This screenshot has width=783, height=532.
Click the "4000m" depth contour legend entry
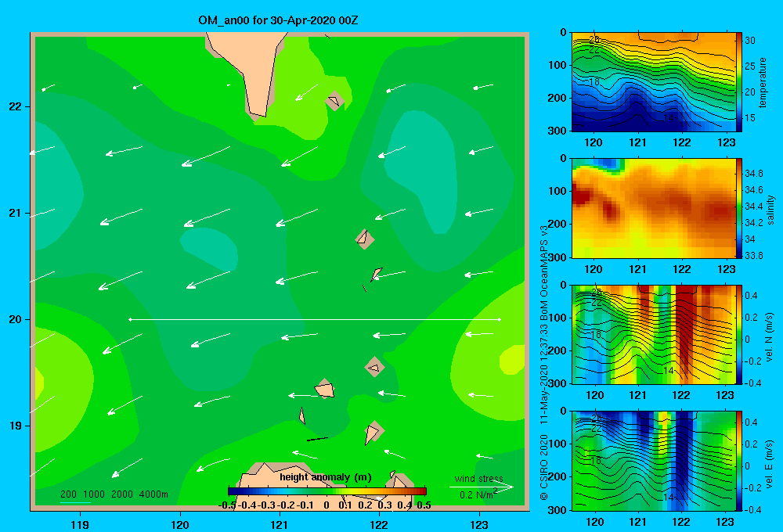click(153, 494)
